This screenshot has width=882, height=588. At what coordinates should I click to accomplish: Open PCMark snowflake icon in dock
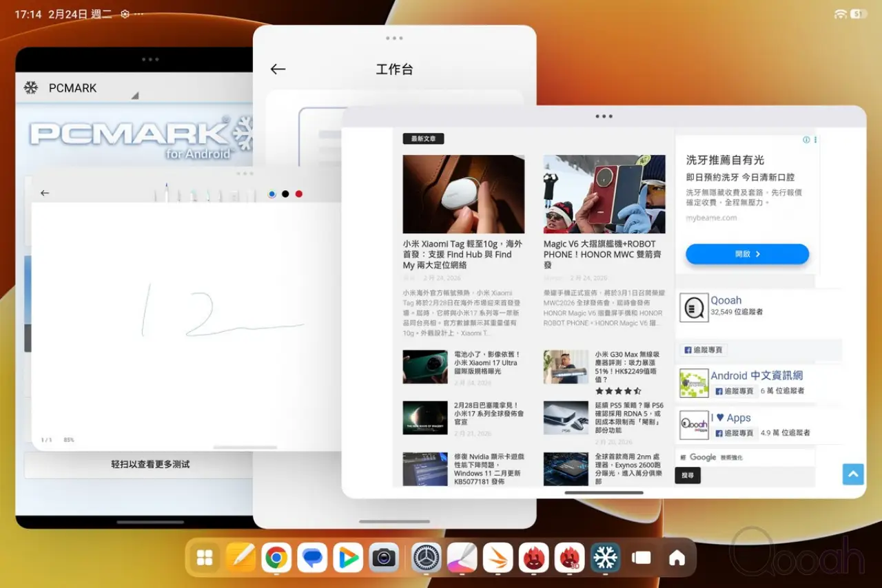[x=605, y=558]
